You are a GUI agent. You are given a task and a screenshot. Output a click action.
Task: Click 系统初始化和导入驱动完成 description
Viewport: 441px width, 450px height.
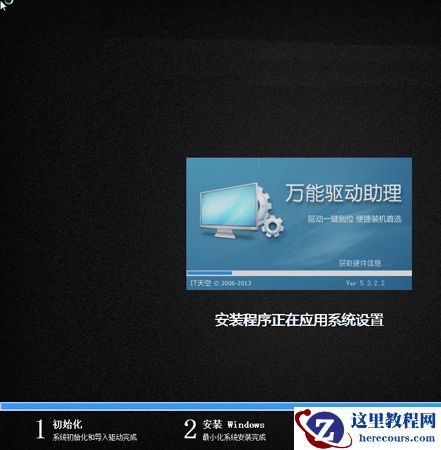coord(95,437)
